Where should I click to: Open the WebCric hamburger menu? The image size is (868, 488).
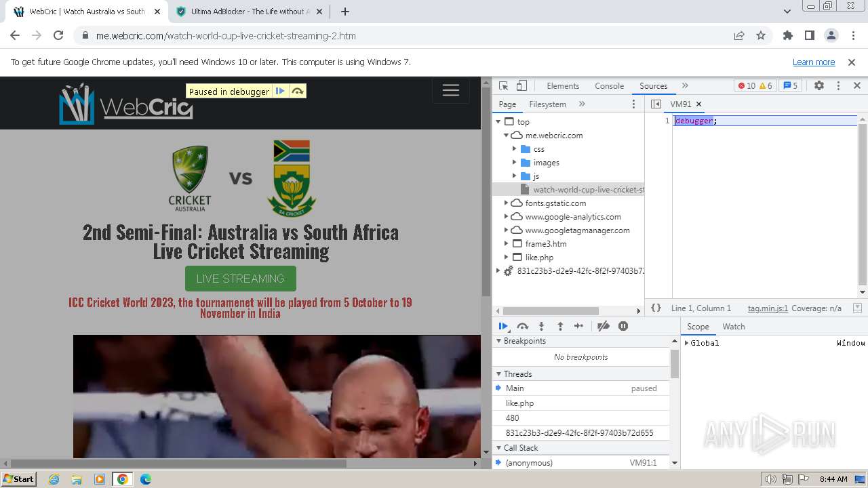(x=451, y=90)
